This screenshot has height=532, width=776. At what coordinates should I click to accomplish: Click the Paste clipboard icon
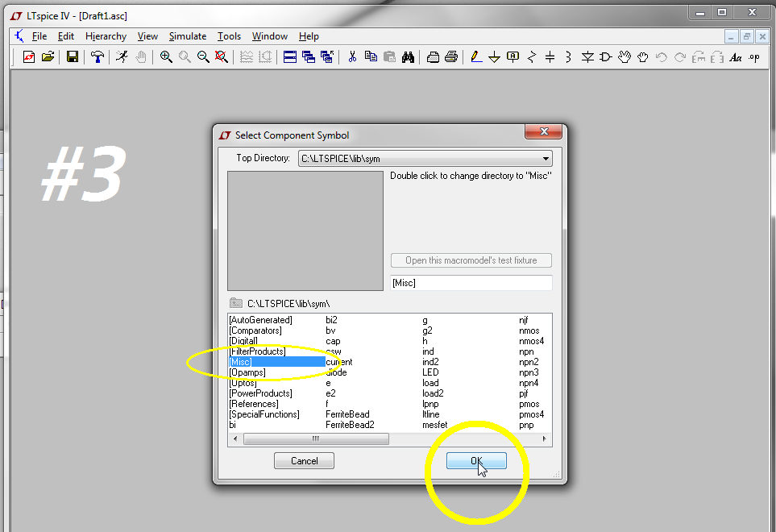point(389,57)
